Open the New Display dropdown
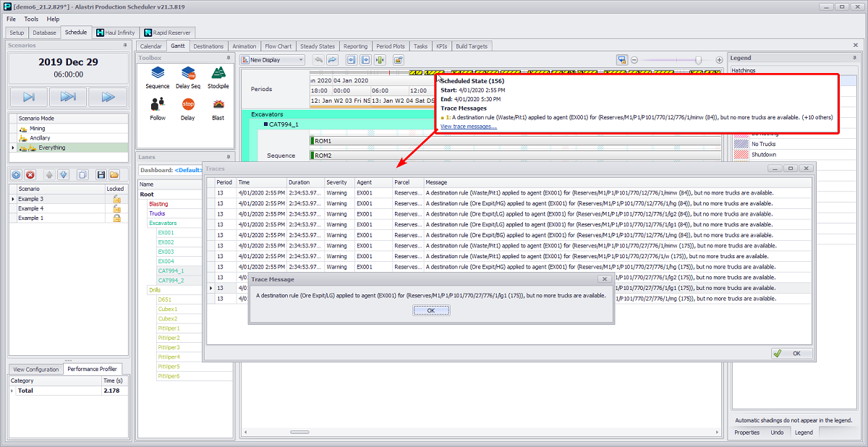Screen dimensions: 868x447 [273, 60]
